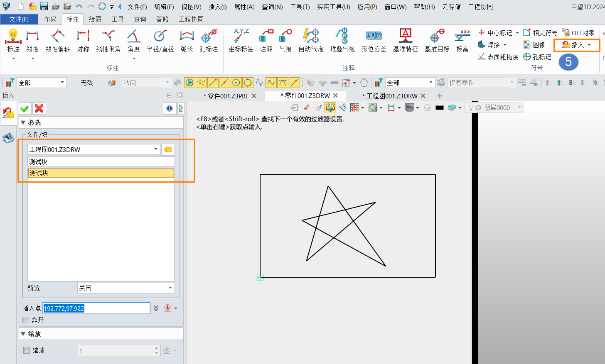The width and height of the screenshot is (605, 364).
Task: Select the 相交符号 intersection symbol tool
Action: [540, 33]
